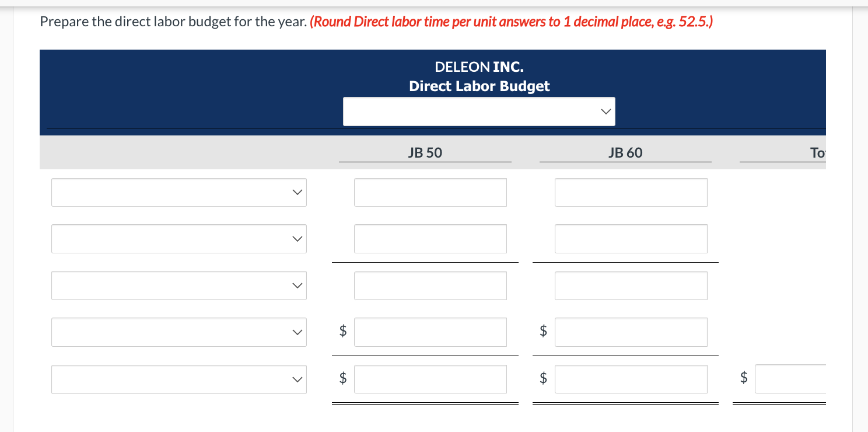868x432 pixels.
Task: Open the period dropdown below Direct Labor Budget
Action: (x=478, y=111)
